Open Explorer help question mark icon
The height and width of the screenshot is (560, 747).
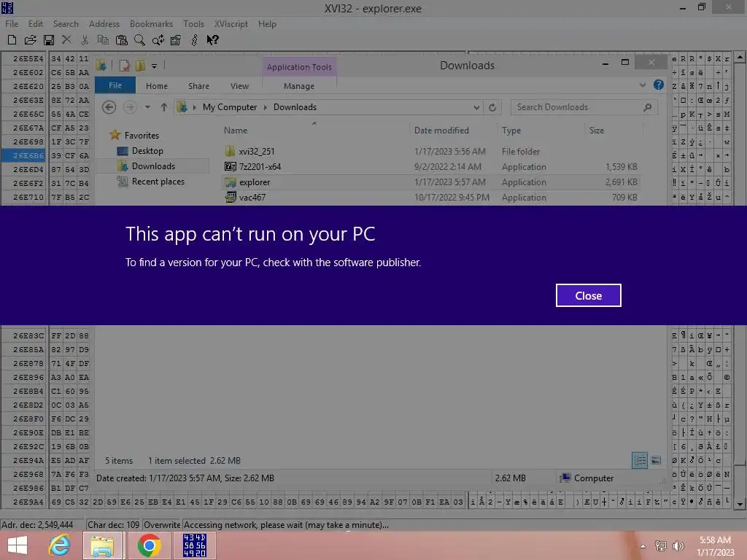[659, 85]
